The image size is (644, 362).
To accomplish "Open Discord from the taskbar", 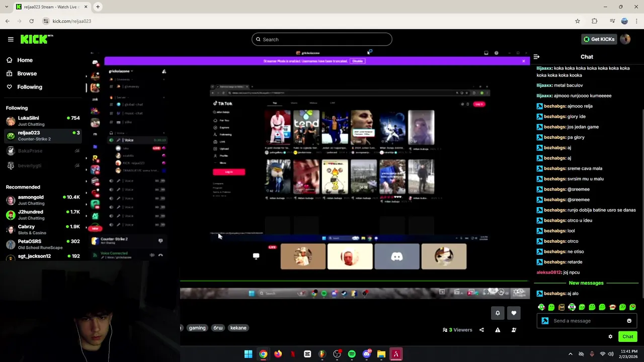I will pyautogui.click(x=366, y=354).
